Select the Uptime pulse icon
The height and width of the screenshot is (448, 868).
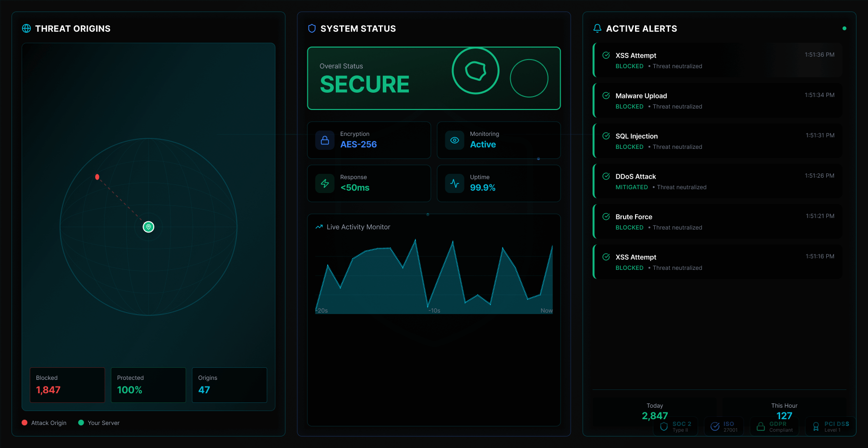[454, 183]
